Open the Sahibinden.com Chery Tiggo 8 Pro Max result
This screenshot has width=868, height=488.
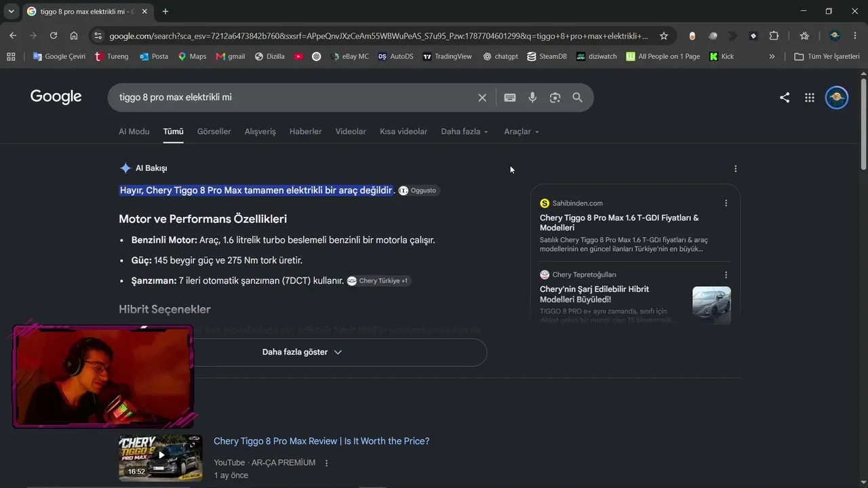pos(619,222)
